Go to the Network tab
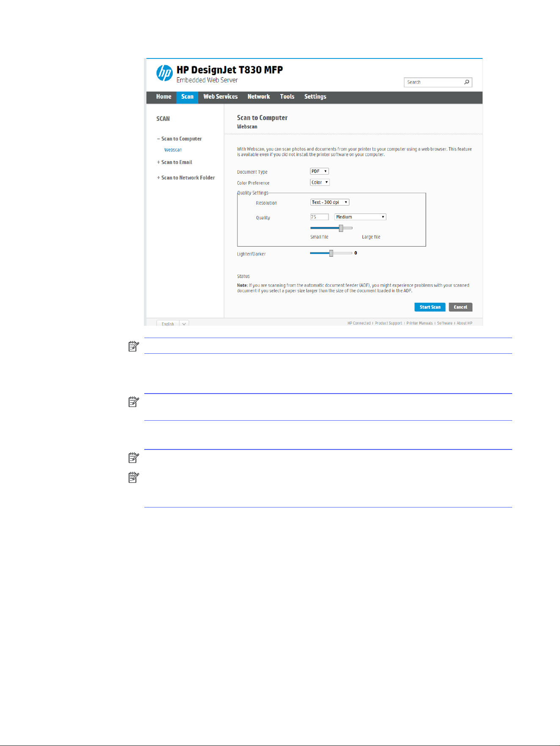The width and height of the screenshot is (560, 746). (x=259, y=97)
